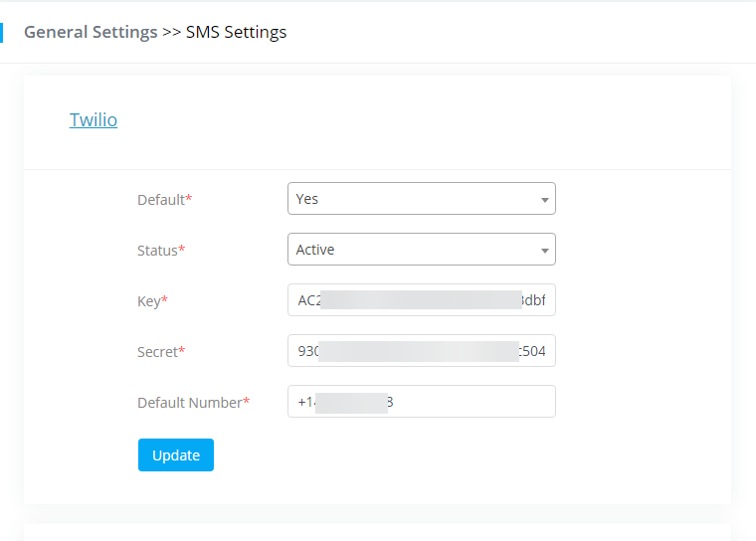
Task: Focus the Key input field
Action: click(x=421, y=300)
